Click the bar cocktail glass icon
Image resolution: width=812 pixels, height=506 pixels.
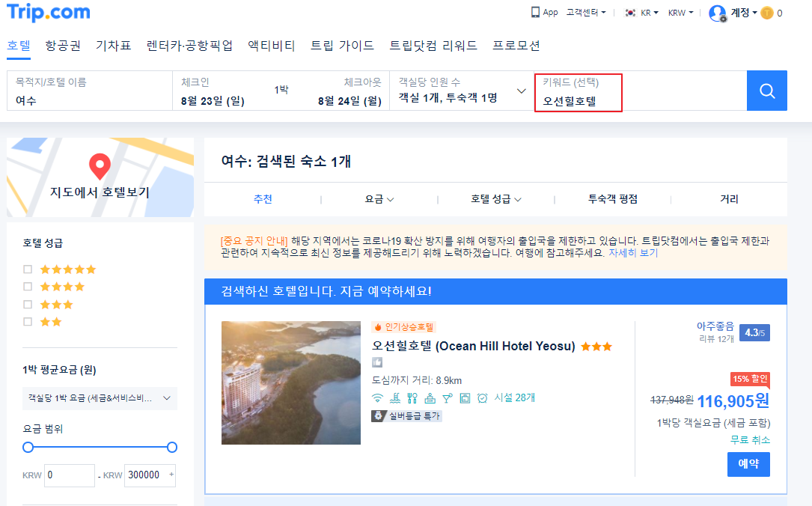(x=448, y=397)
